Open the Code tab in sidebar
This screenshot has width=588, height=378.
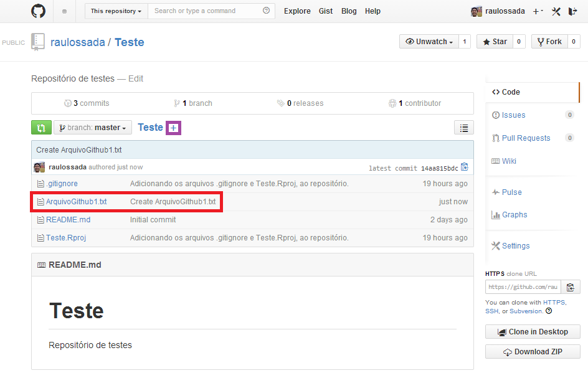click(x=533, y=92)
